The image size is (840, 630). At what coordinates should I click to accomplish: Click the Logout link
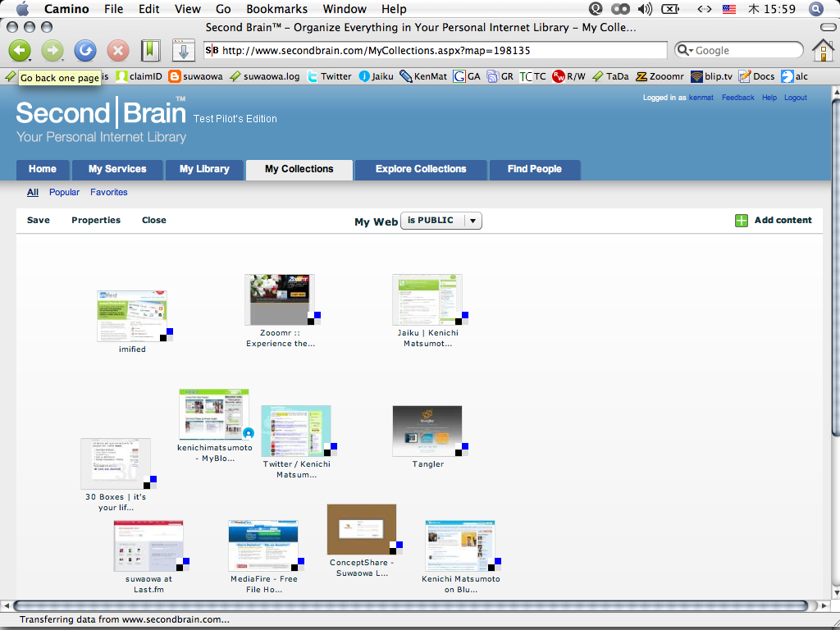(796, 98)
